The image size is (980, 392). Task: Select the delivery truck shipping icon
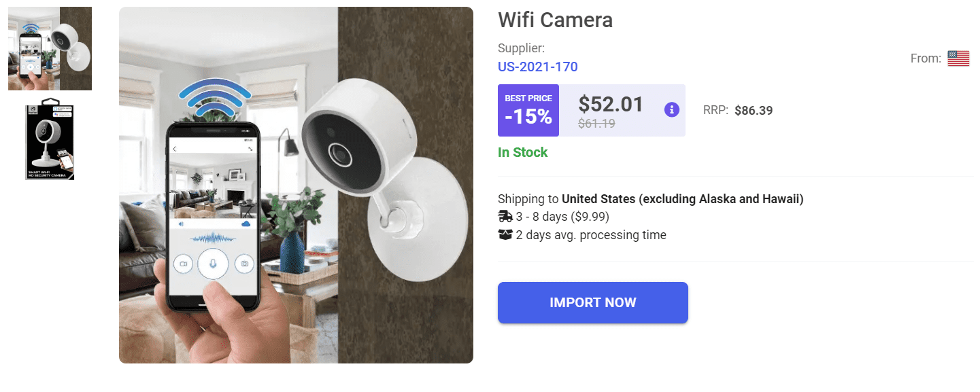click(x=504, y=216)
